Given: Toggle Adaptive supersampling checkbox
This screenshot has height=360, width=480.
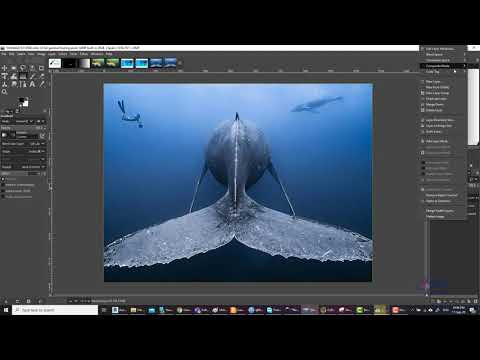Looking at the screenshot, I should tap(3, 185).
